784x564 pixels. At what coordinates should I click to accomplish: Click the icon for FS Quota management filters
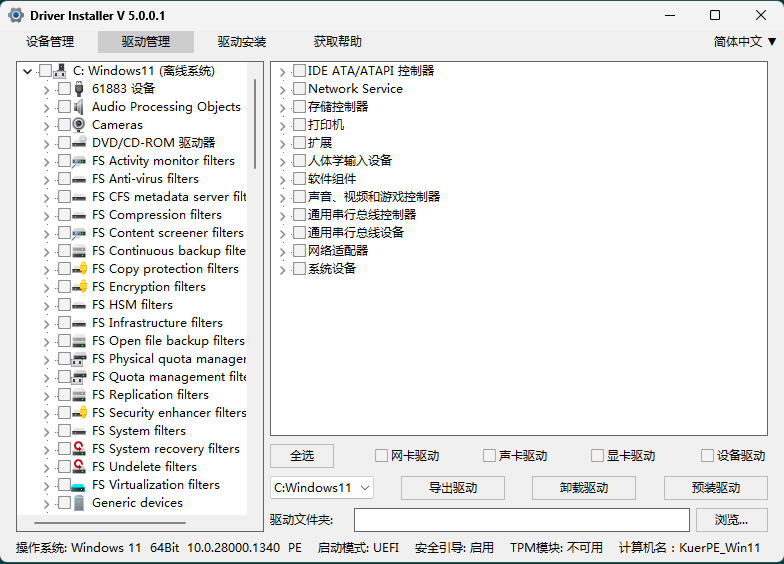(x=78, y=377)
